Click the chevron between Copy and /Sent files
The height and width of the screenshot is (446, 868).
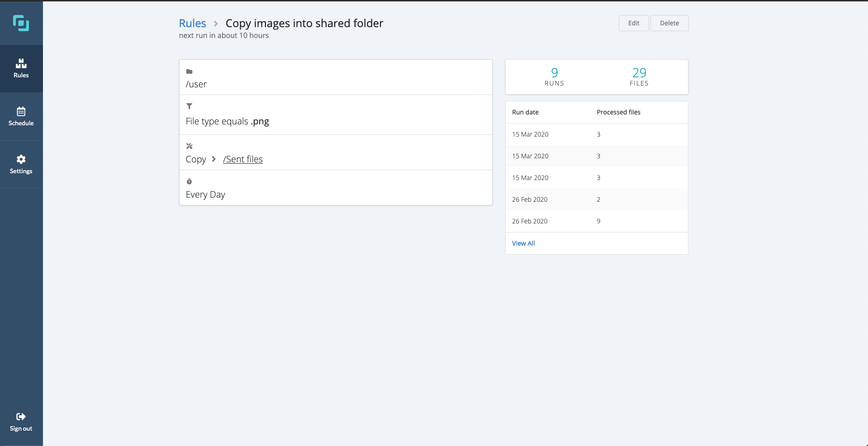(213, 159)
